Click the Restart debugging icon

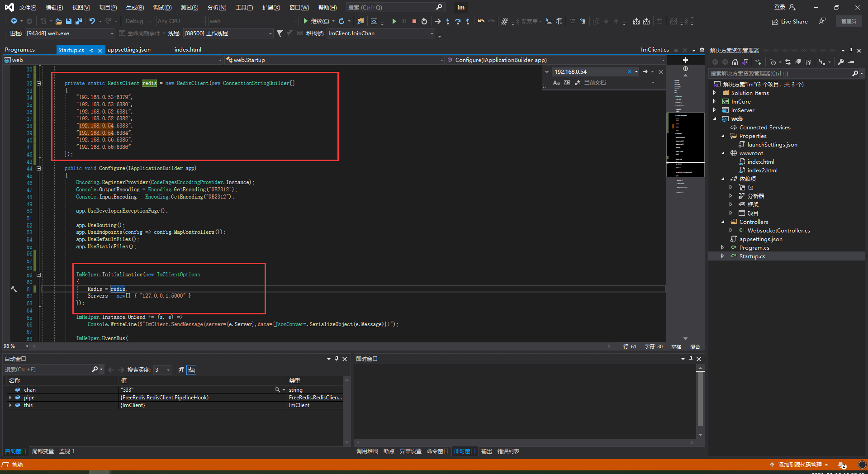[424, 21]
